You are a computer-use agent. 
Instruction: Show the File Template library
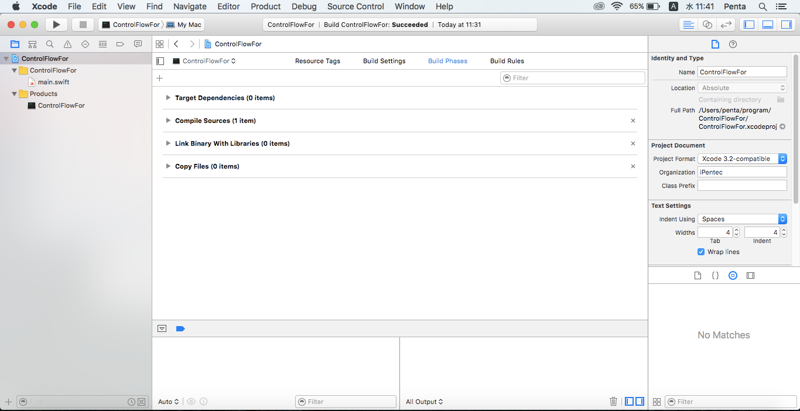tap(697, 275)
